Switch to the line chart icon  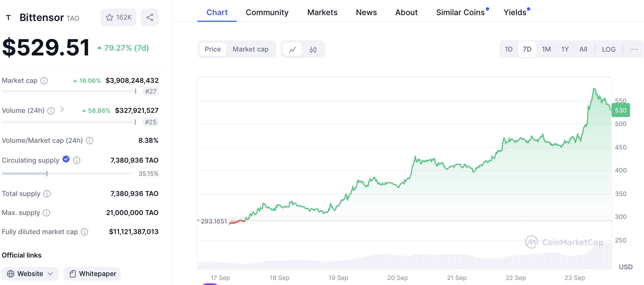pyautogui.click(x=292, y=50)
